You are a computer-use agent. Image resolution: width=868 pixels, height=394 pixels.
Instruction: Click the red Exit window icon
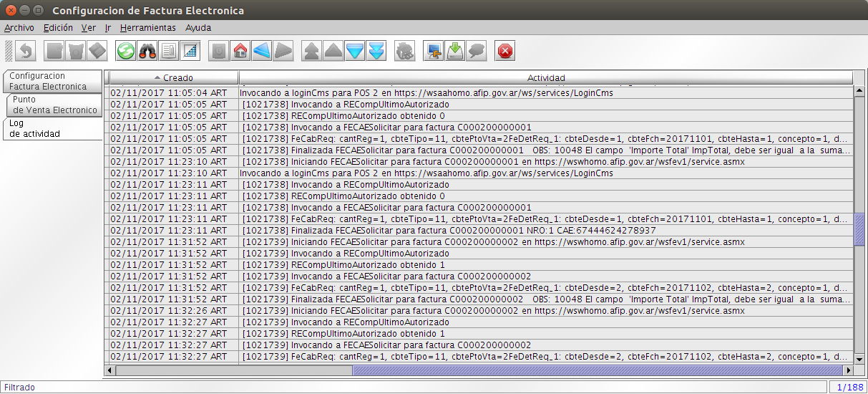[x=505, y=51]
